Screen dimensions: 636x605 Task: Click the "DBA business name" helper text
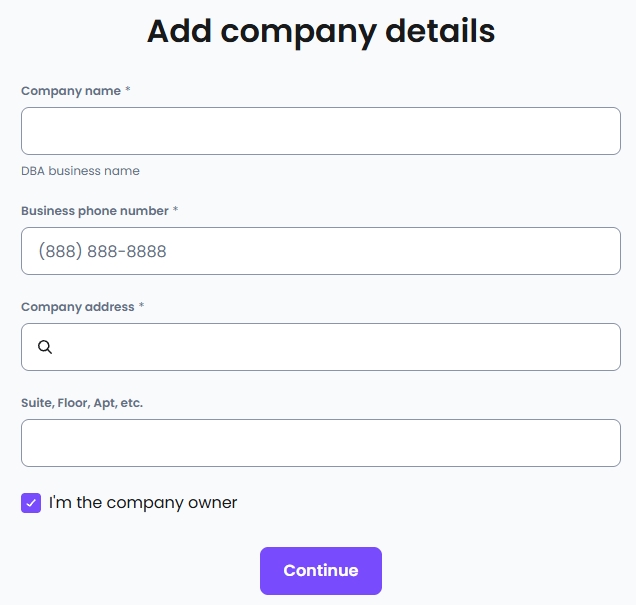[80, 171]
